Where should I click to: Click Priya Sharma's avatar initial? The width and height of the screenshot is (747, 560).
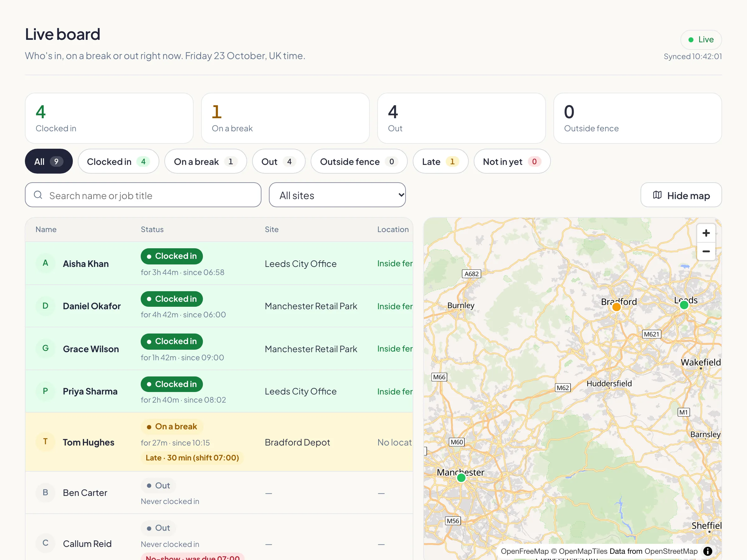[45, 391]
